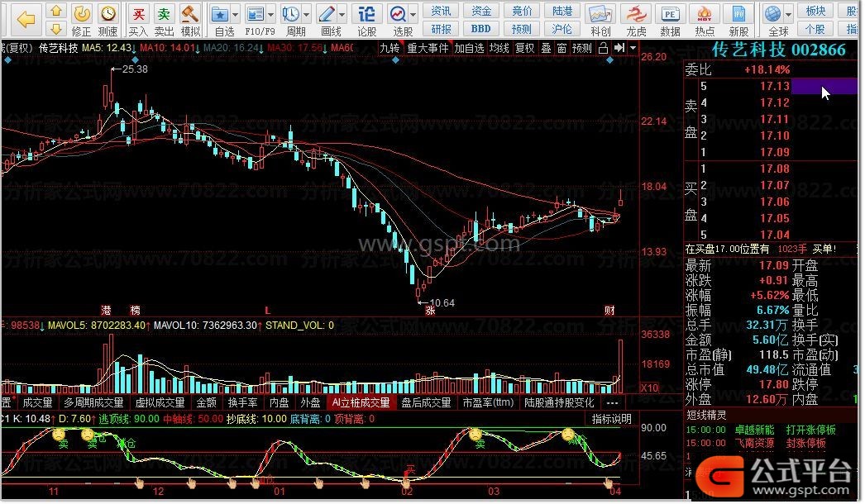Click the yellow back arrow icon
The image size is (865, 504).
[x=26, y=19]
